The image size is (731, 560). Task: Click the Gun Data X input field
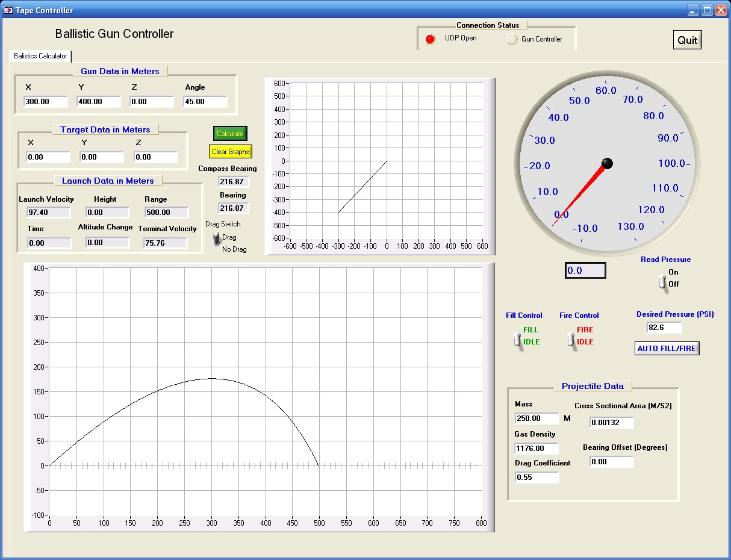(46, 102)
